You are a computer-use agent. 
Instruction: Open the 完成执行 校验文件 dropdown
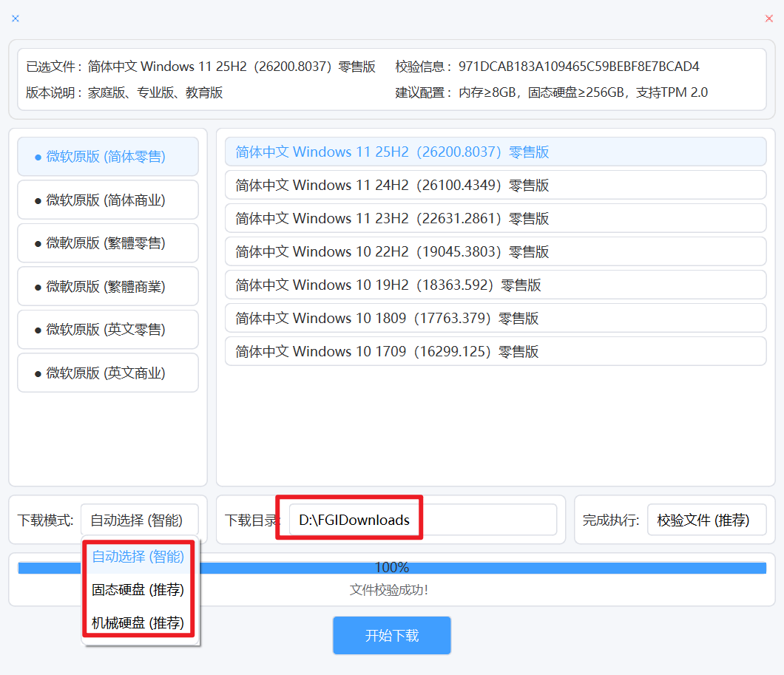point(708,520)
